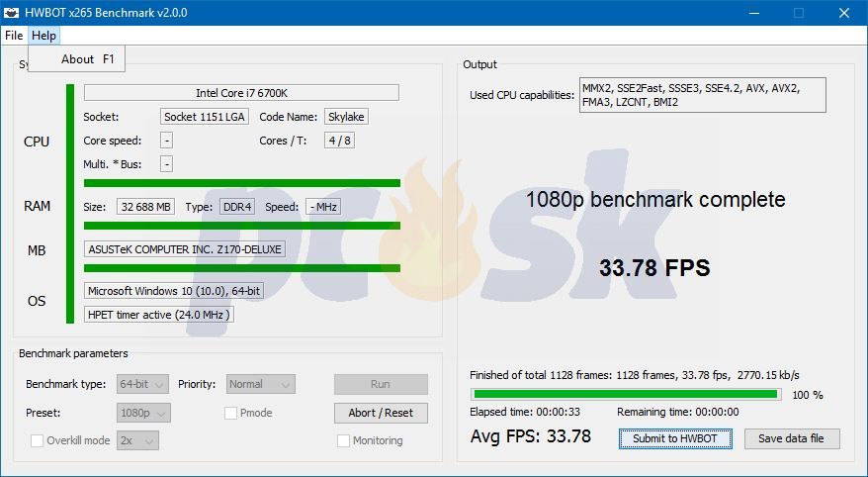Click the Avg FPS: 33.78 label

(531, 436)
